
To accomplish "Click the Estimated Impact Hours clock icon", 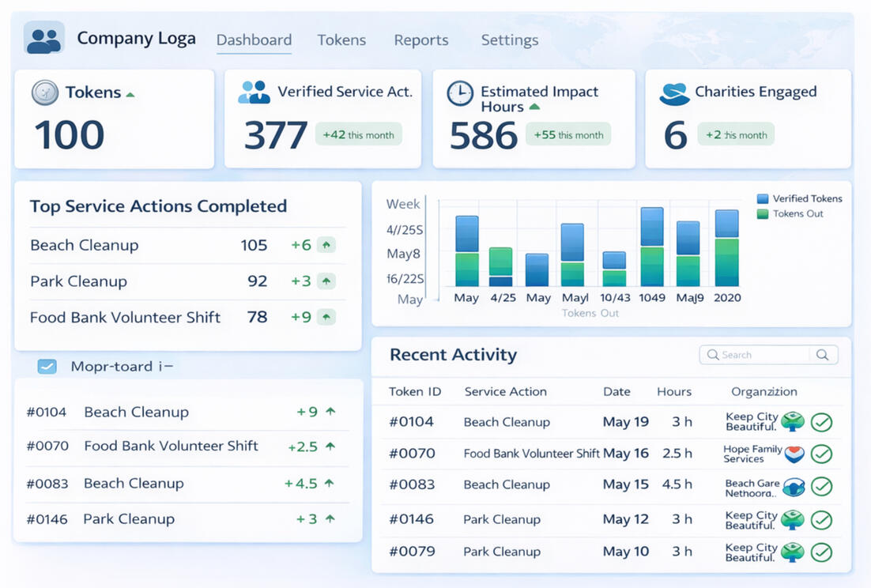I will [x=460, y=93].
